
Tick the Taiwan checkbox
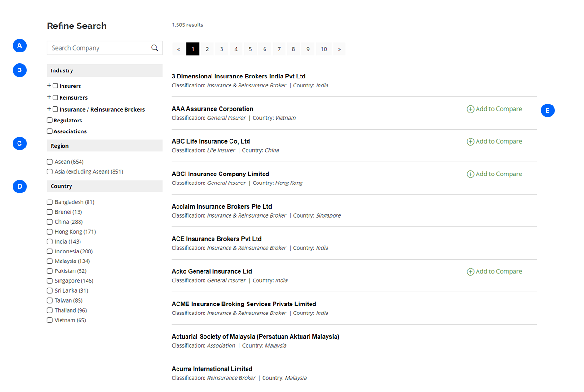50,301
